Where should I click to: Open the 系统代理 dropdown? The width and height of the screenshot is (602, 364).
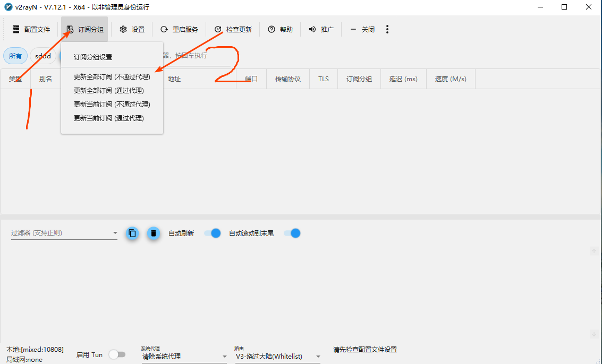(184, 357)
